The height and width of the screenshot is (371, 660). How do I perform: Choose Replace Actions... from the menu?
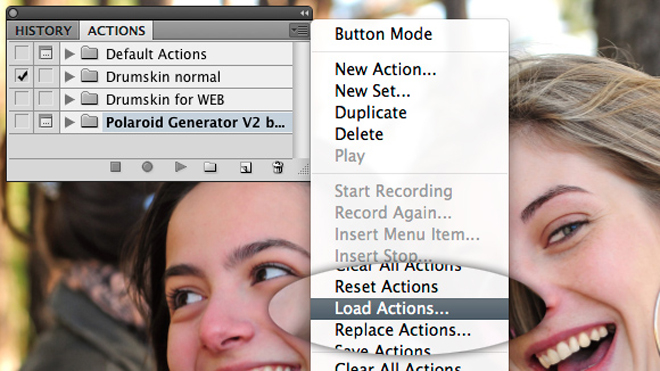403,330
